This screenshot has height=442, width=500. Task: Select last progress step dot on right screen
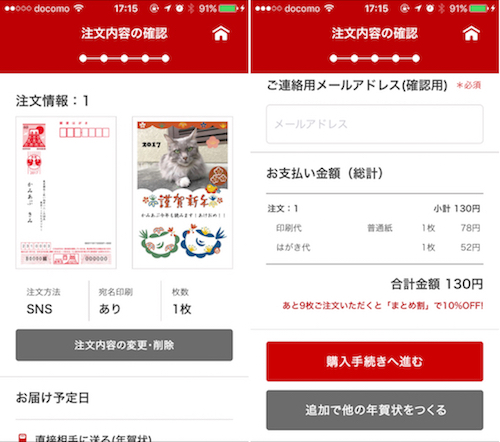point(416,58)
